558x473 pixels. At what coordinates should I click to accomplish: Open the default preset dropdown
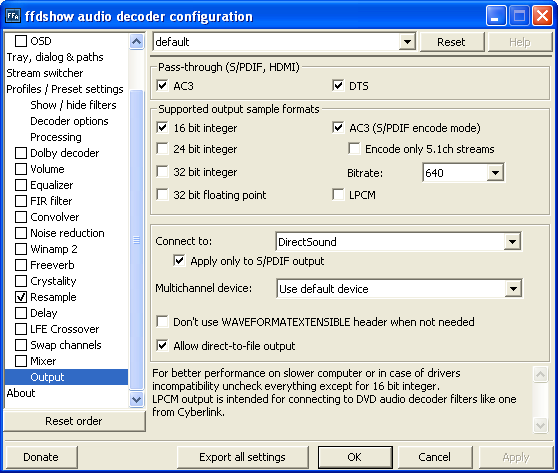407,42
